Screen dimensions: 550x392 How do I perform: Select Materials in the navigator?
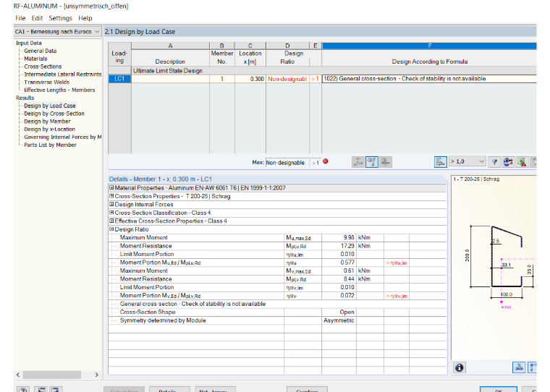(35, 59)
